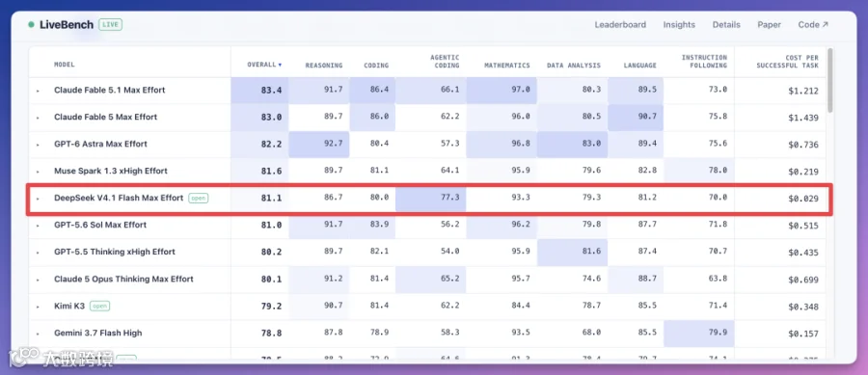
Task: Open the Paper link
Action: pyautogui.click(x=770, y=25)
